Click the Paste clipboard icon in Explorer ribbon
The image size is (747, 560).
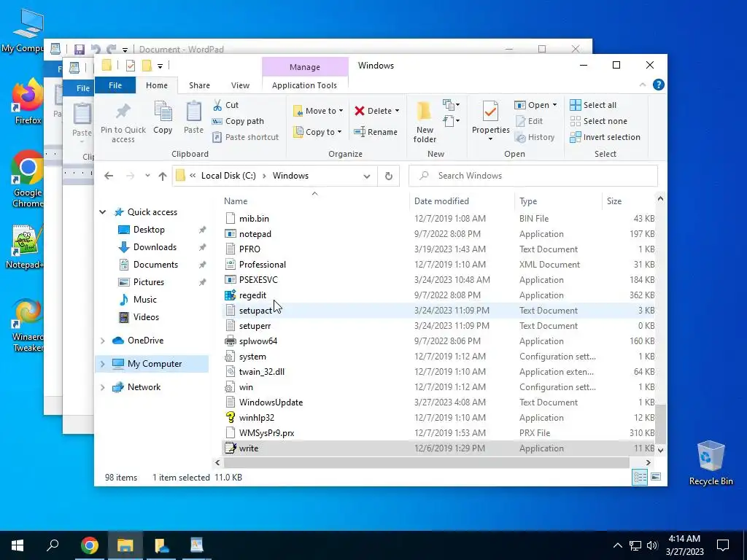(x=193, y=112)
